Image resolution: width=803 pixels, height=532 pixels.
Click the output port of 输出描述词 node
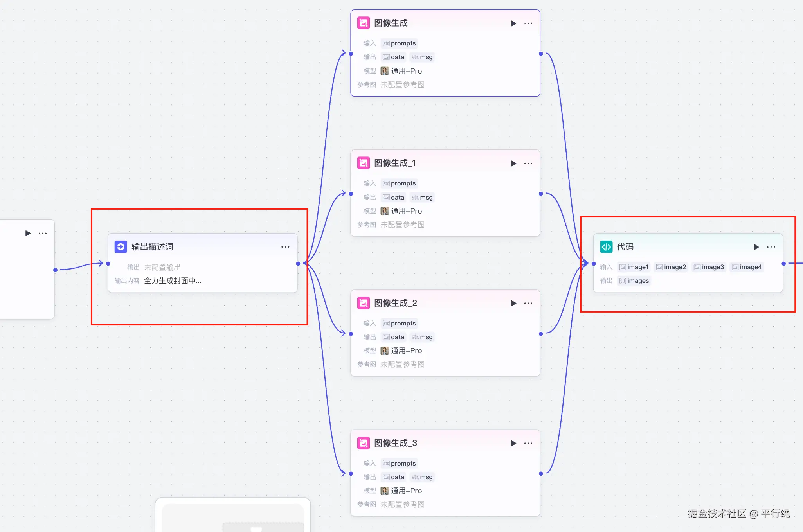pos(298,264)
